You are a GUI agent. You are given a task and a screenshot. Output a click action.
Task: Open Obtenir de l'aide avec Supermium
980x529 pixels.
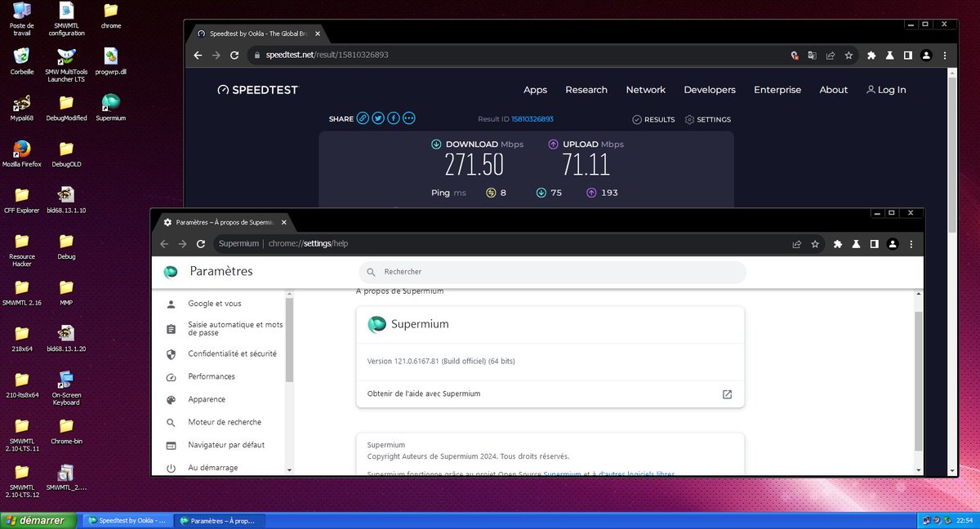click(x=550, y=393)
